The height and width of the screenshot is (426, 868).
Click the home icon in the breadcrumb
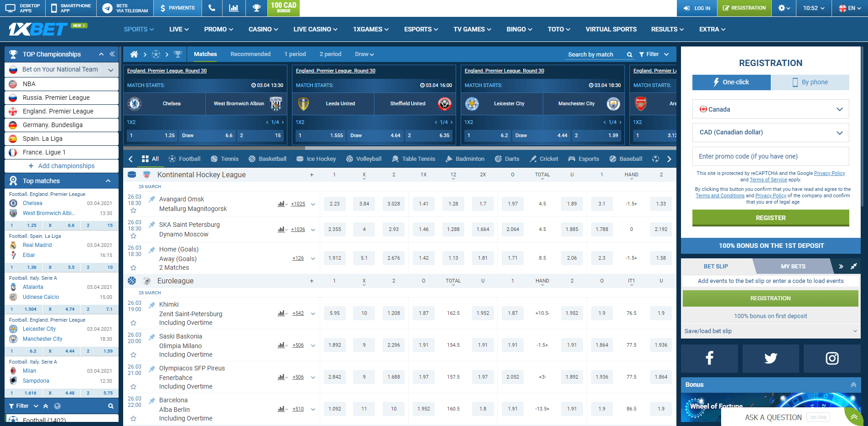(x=134, y=54)
